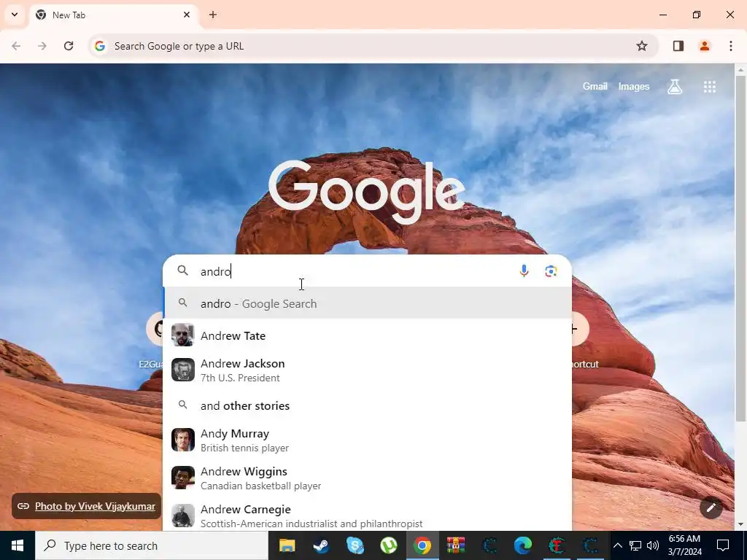Viewport: 747px width, 560px height.
Task: Open the volume control tray icon
Action: 653,545
